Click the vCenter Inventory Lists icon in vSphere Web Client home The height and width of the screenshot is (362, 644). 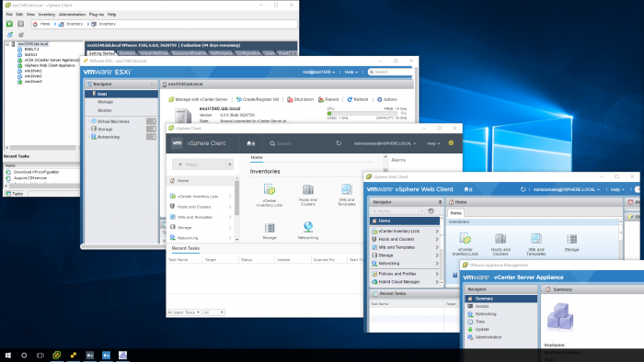coord(465,239)
